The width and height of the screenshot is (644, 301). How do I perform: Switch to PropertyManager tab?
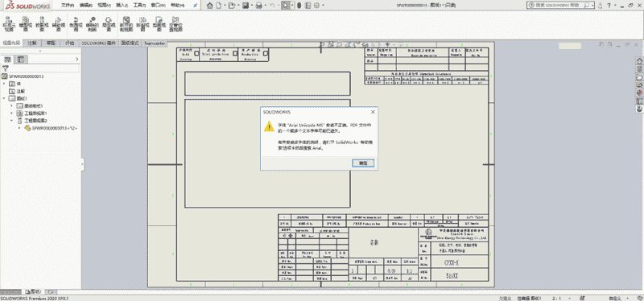(22, 60)
